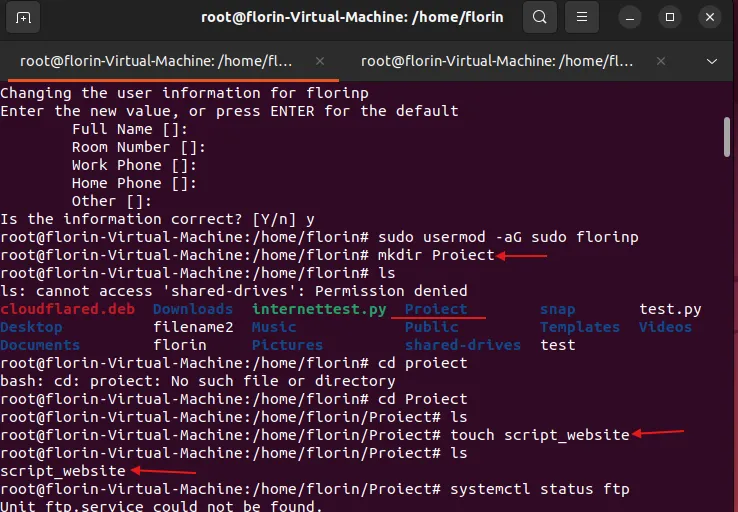Viewport: 738px width, 512px height.
Task: Click the Downloads directory name
Action: point(193,309)
